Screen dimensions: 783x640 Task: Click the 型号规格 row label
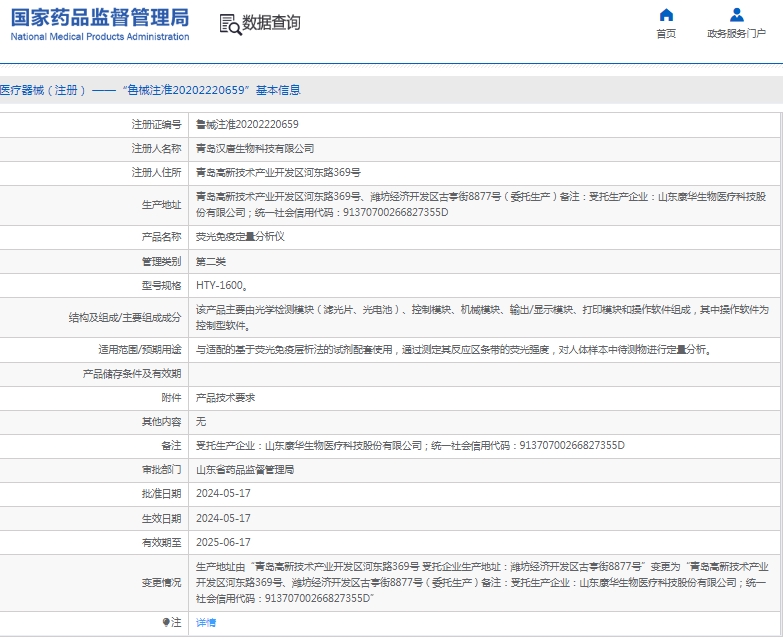click(x=161, y=286)
